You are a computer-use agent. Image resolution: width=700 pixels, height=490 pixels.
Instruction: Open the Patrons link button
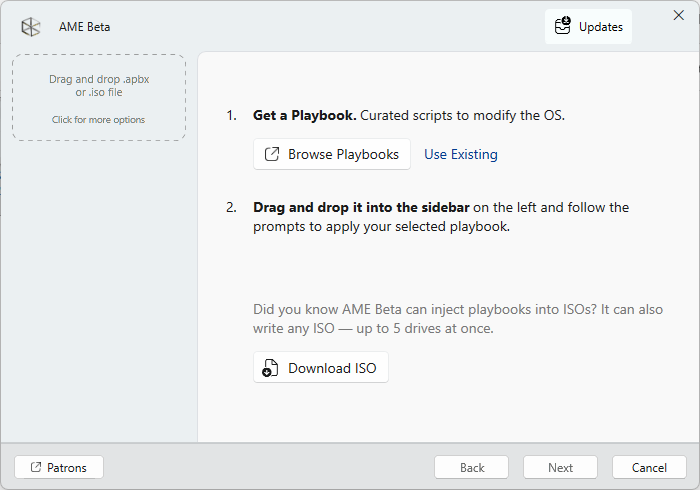[59, 467]
